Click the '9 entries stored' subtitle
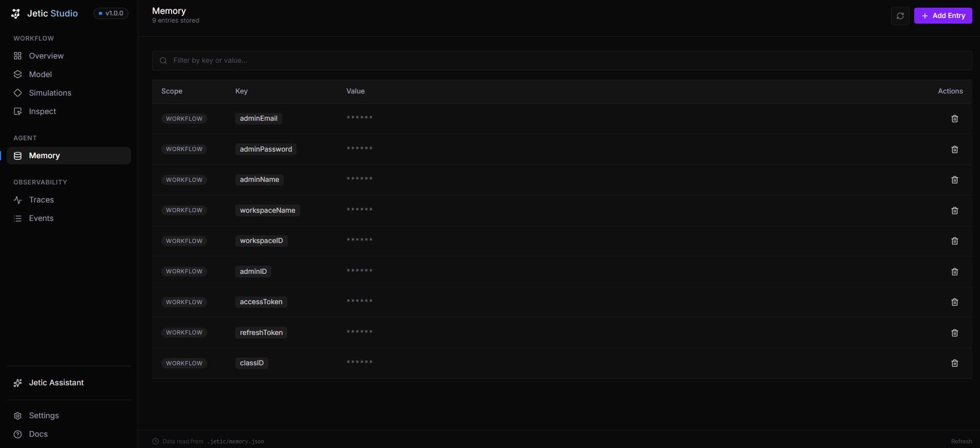This screenshot has width=980, height=448. click(x=176, y=21)
